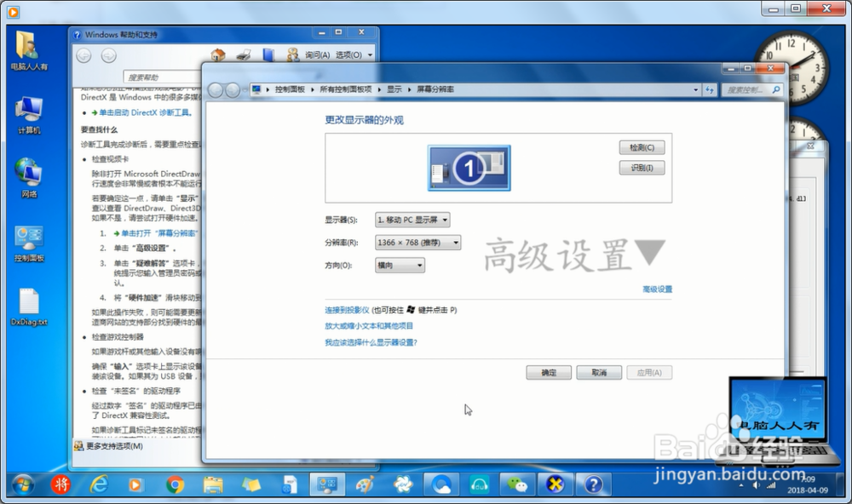
Task: Click refresh button beside the address bar
Action: [710, 89]
